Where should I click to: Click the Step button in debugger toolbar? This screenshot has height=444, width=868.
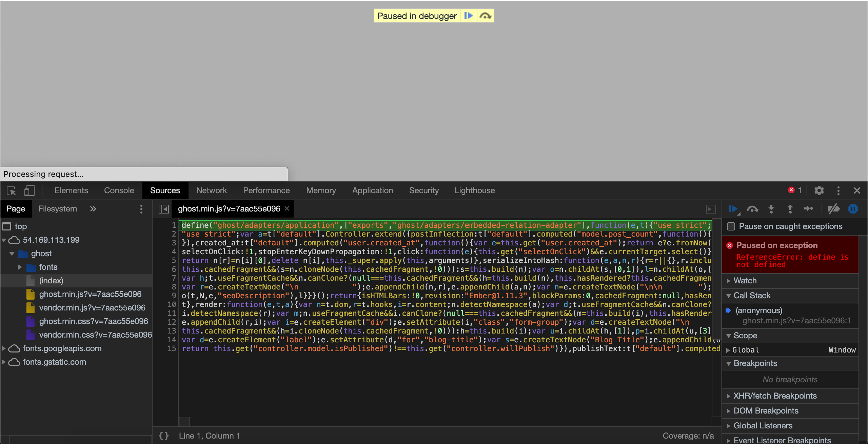tap(809, 209)
